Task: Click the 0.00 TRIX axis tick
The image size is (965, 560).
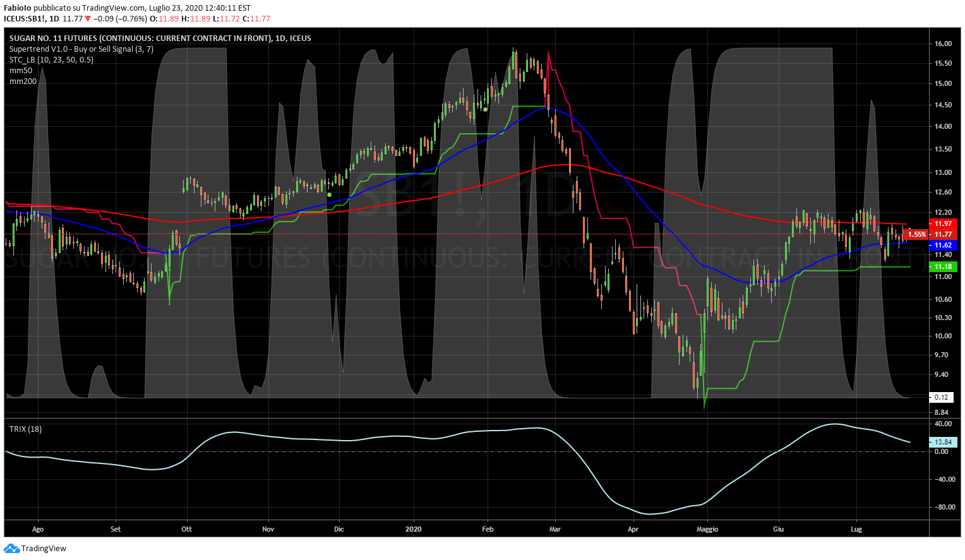Action: 942,451
